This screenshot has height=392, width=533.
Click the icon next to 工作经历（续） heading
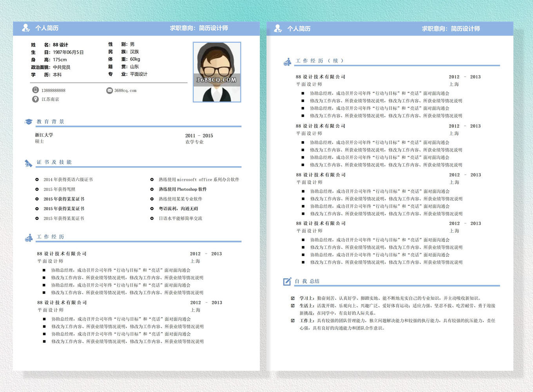point(287,62)
